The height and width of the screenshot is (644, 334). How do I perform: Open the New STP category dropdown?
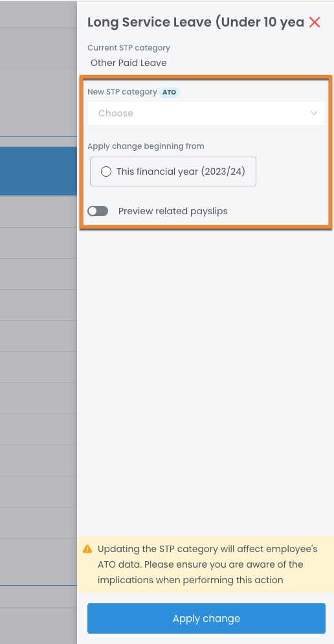point(206,113)
